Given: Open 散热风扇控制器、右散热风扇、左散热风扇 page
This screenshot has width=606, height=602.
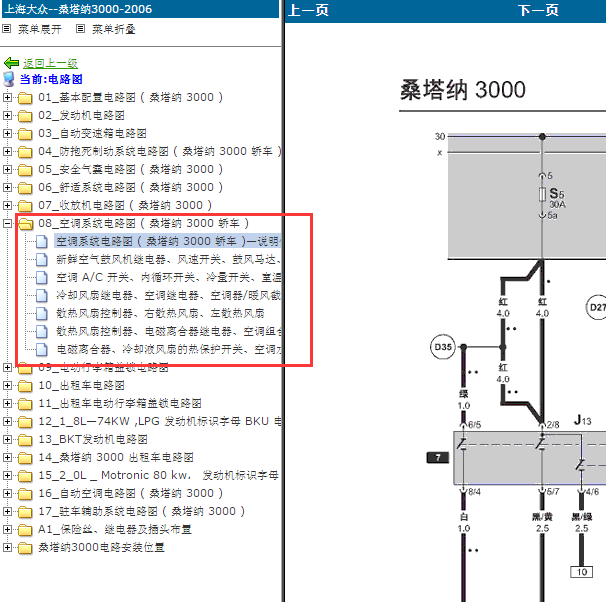Looking at the screenshot, I should [x=160, y=313].
